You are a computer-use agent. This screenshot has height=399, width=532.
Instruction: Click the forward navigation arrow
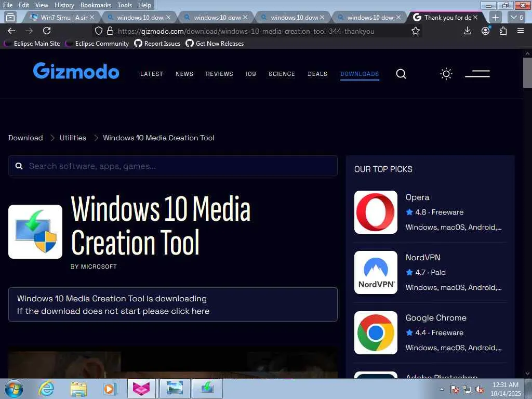[x=29, y=31]
